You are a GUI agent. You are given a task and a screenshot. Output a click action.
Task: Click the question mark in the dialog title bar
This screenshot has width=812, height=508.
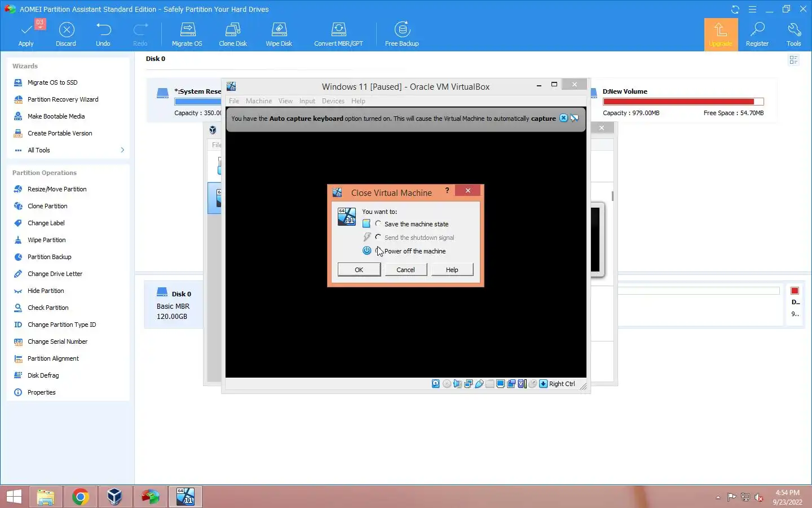(x=447, y=191)
